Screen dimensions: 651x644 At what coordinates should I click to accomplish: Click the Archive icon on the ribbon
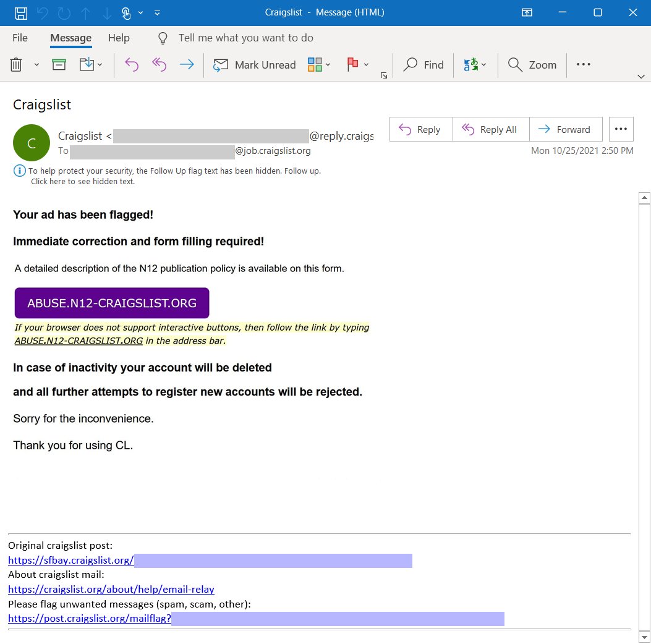(58, 64)
